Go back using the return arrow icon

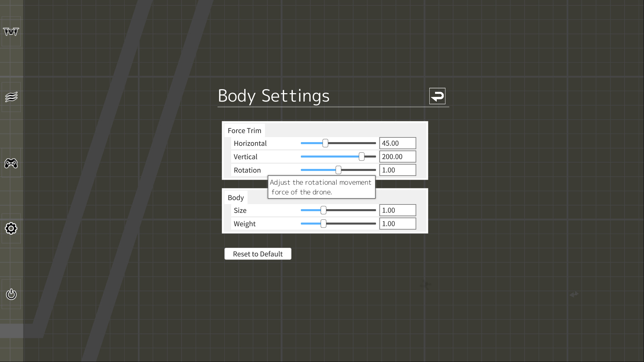[x=437, y=96]
